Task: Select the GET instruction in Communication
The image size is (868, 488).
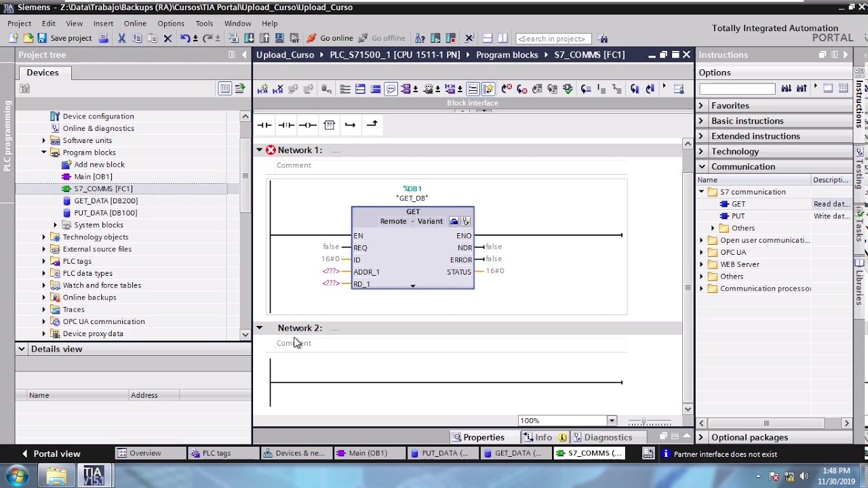Action: coord(738,204)
